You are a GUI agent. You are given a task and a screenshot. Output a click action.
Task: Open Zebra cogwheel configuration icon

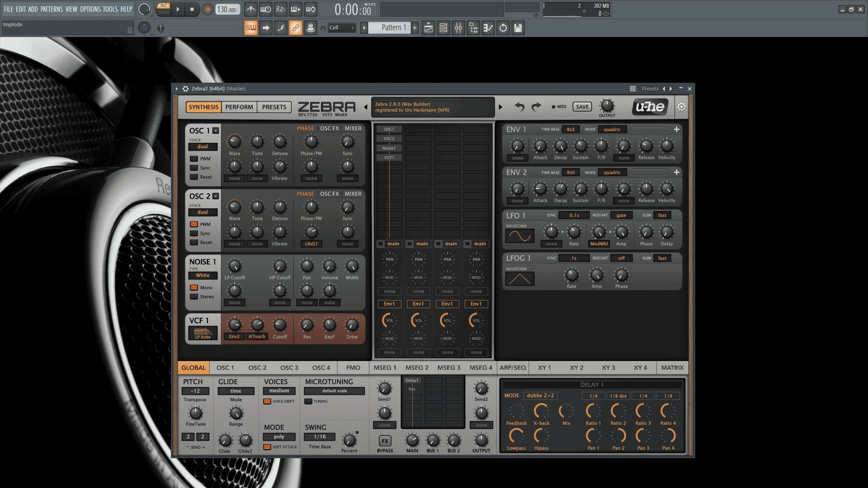click(x=681, y=107)
